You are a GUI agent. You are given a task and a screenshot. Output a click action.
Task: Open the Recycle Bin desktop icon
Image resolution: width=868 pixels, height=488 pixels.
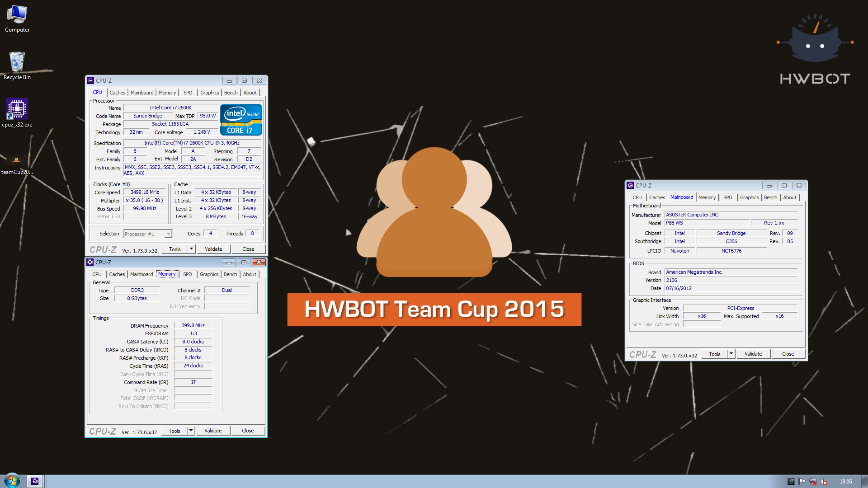point(17,66)
